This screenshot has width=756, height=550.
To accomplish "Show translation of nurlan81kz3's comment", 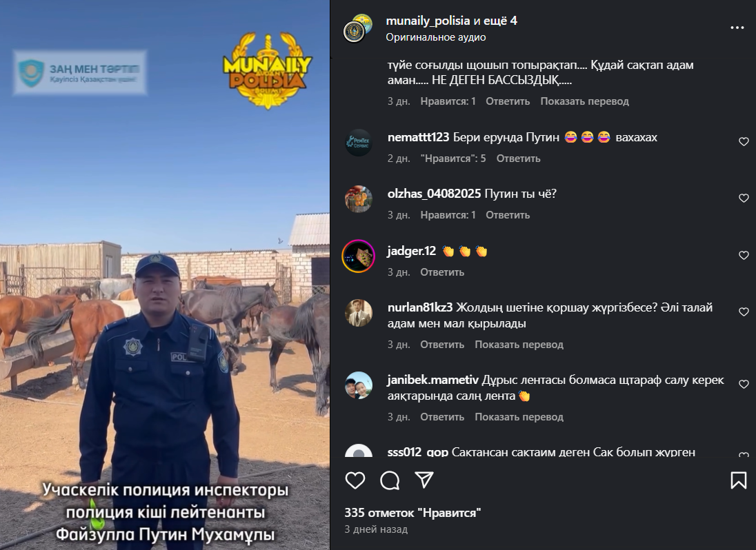I will (519, 345).
